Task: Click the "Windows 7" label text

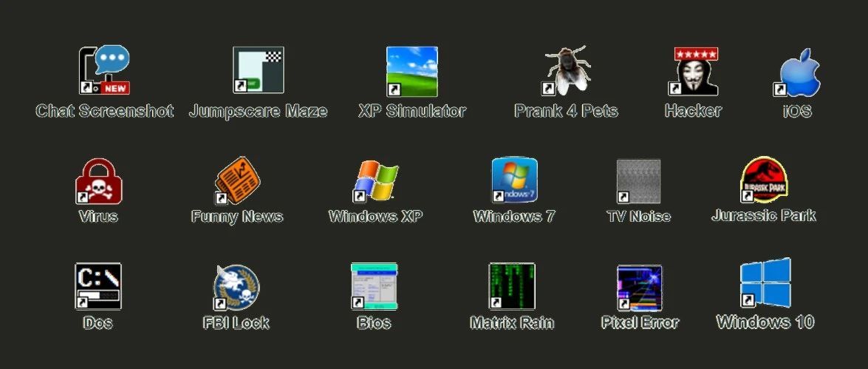Action: (x=514, y=216)
